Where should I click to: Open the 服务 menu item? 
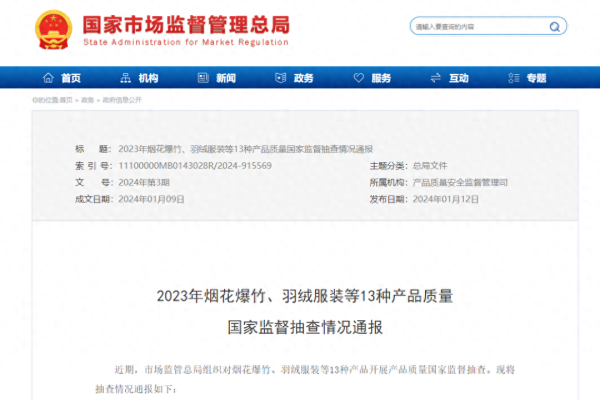click(382, 78)
